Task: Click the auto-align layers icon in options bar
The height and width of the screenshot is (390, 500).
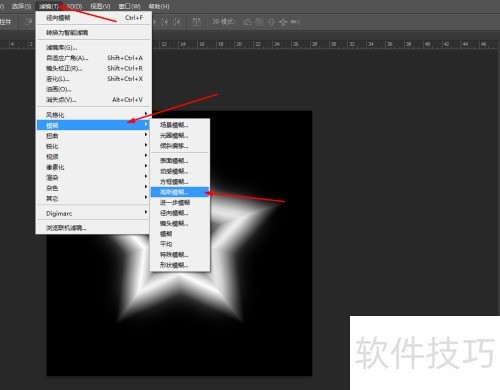Action: click(197, 22)
